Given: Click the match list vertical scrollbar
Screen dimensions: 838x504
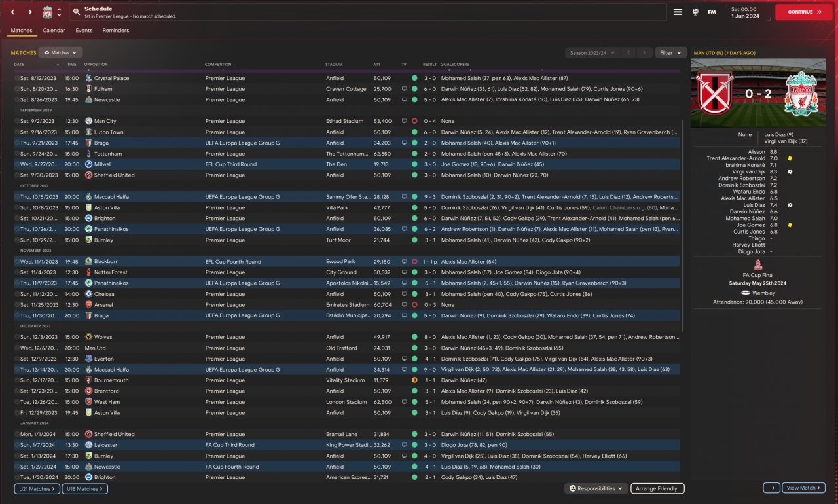Looking at the screenshot, I should [683, 196].
